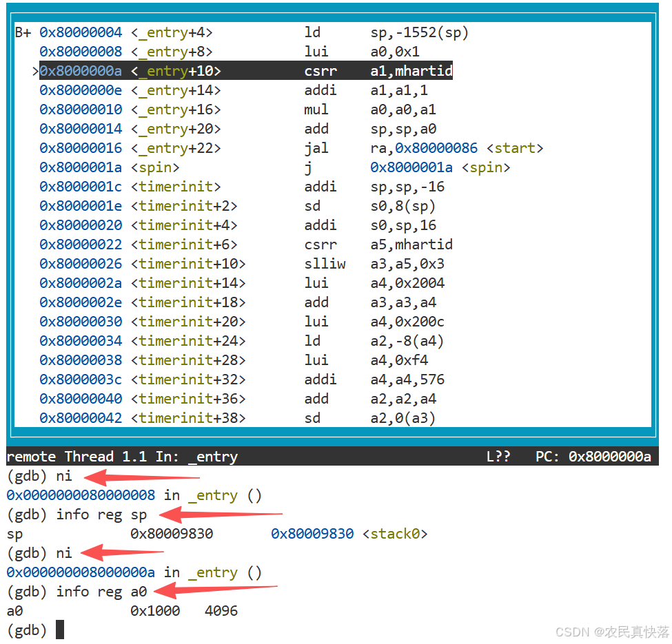This screenshot has width=672, height=644.
Task: Focus the empty gdb prompt cursor at bottom
Action: [60, 630]
